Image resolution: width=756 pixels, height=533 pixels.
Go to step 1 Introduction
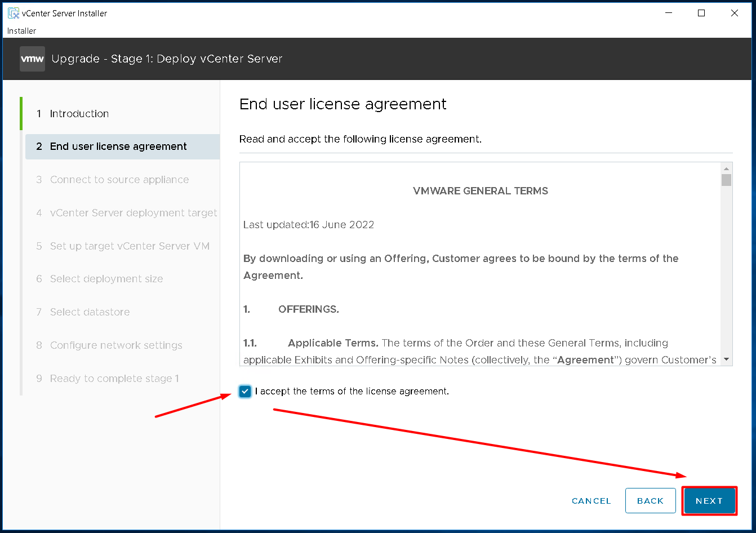coord(122,114)
